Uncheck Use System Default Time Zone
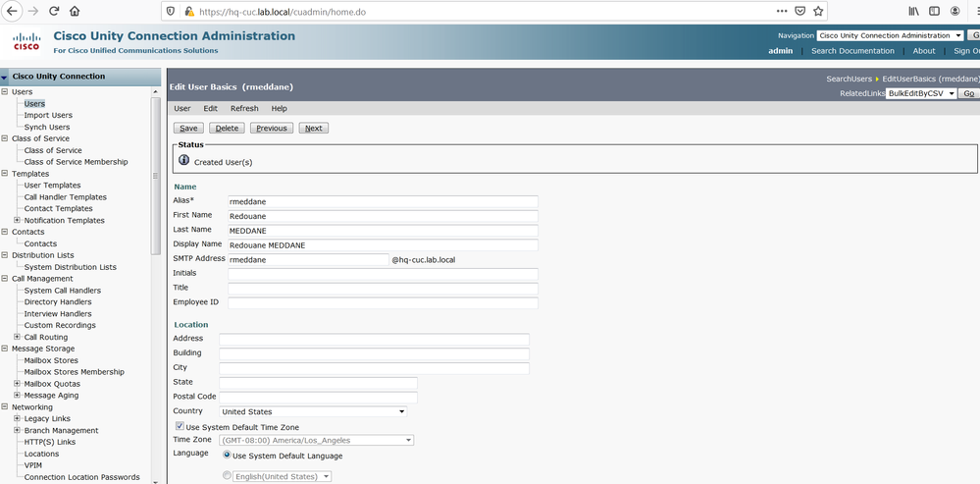 point(180,426)
